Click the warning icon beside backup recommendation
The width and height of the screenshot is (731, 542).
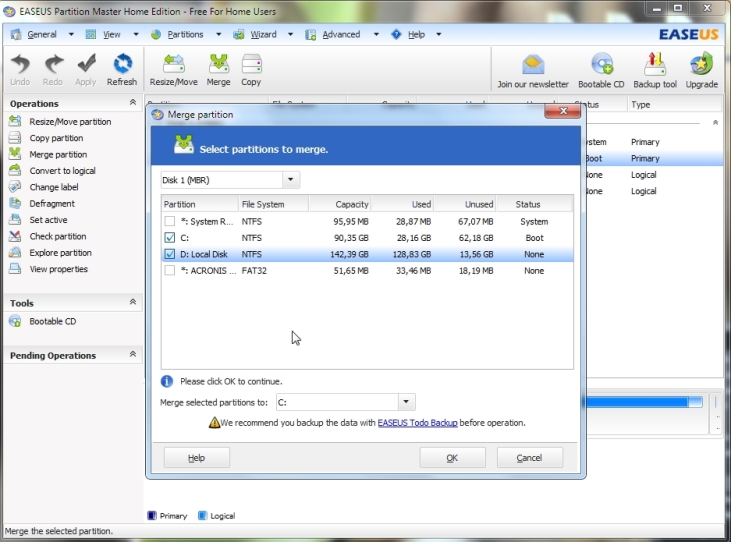coord(214,423)
